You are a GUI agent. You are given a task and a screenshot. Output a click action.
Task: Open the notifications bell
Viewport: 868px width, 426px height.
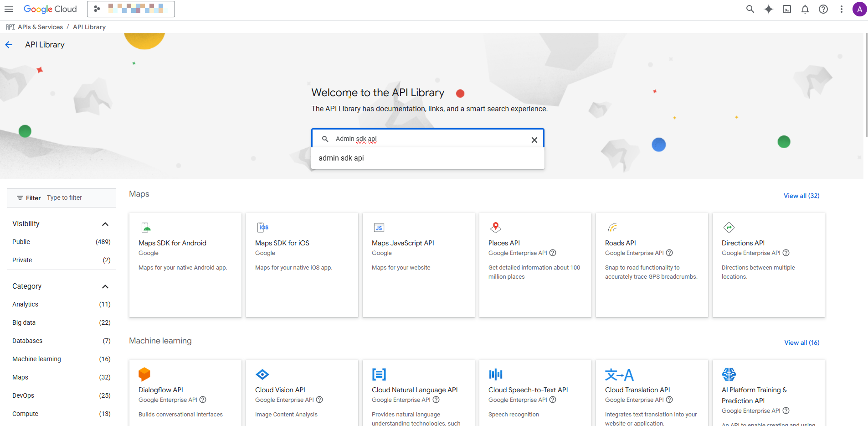(805, 9)
